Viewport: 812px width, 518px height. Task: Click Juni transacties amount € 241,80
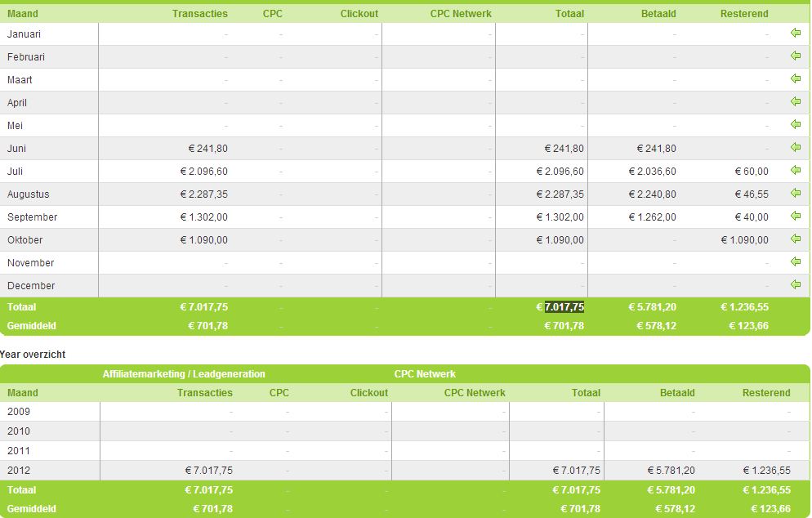pos(207,149)
